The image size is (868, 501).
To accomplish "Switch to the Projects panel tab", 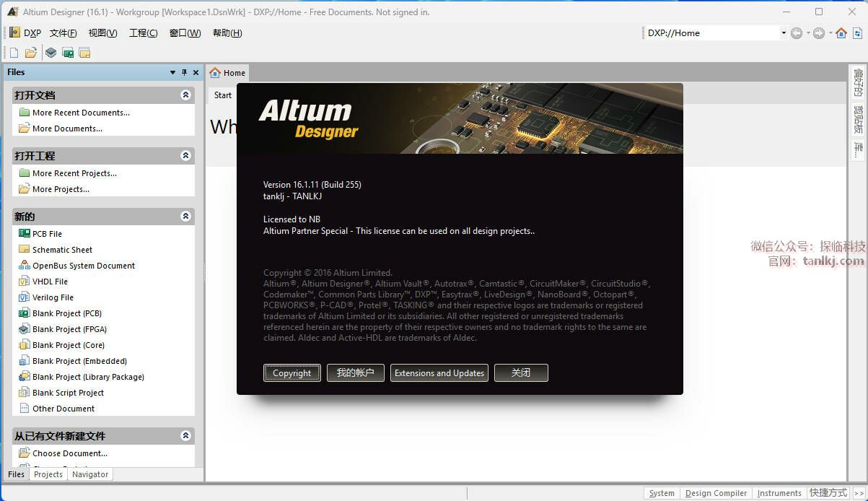I will point(48,474).
